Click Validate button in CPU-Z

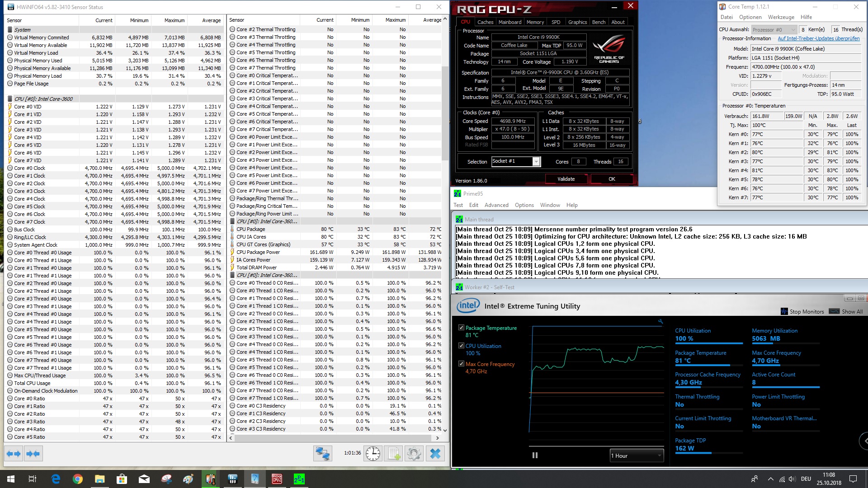coord(566,179)
